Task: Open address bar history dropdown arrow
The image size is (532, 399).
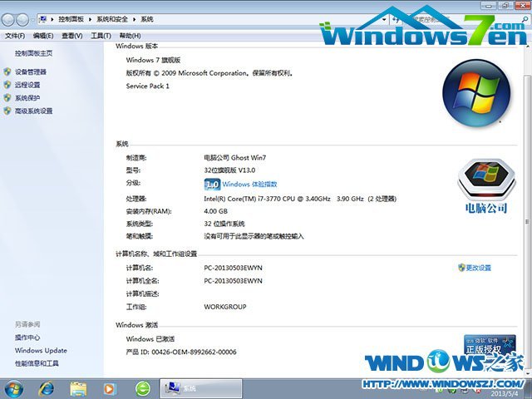Action: pos(384,19)
